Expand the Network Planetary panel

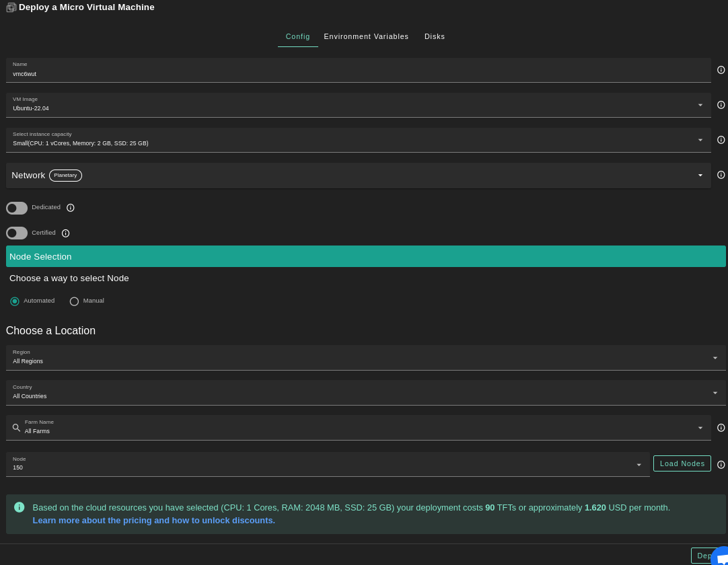pos(358,176)
